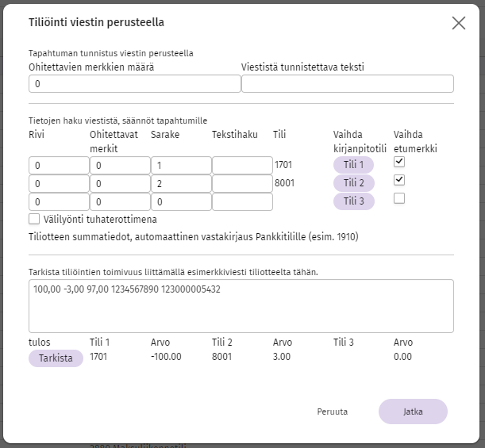The image size is (485, 448).
Task: Tick the Välilyönti tuhaterottimena checkbox
Action: (x=34, y=219)
